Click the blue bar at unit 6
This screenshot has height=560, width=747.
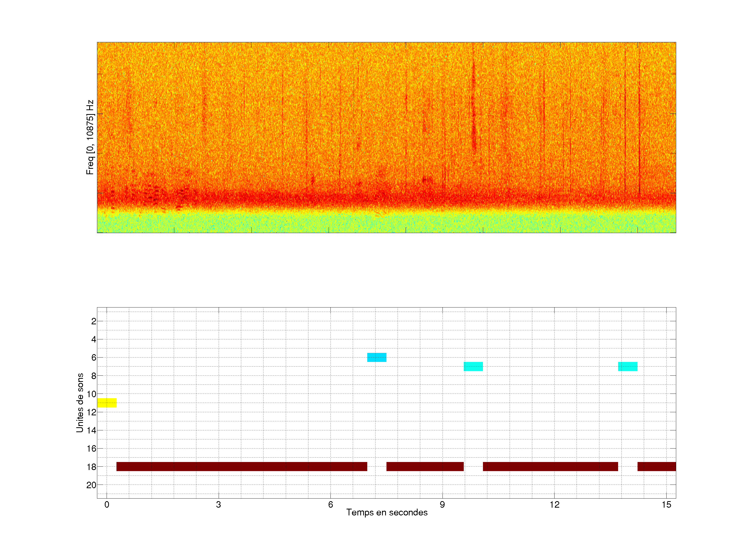[x=377, y=357]
